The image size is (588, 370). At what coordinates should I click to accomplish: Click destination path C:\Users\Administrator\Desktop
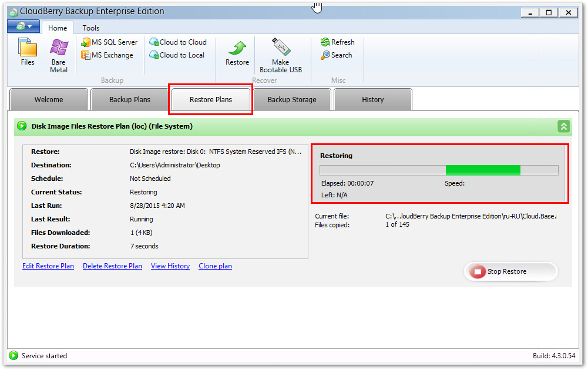click(174, 165)
